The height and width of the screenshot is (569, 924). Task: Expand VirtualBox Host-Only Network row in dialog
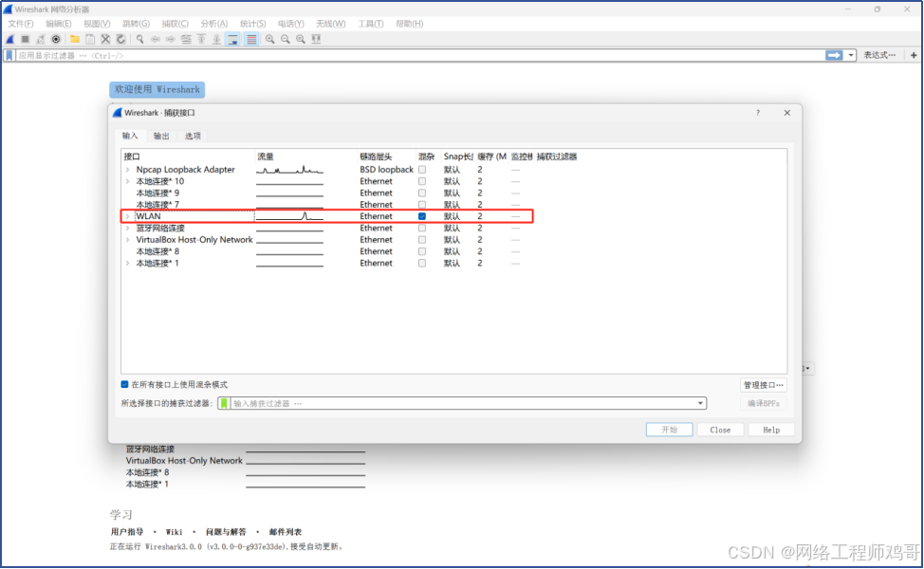tap(128, 240)
